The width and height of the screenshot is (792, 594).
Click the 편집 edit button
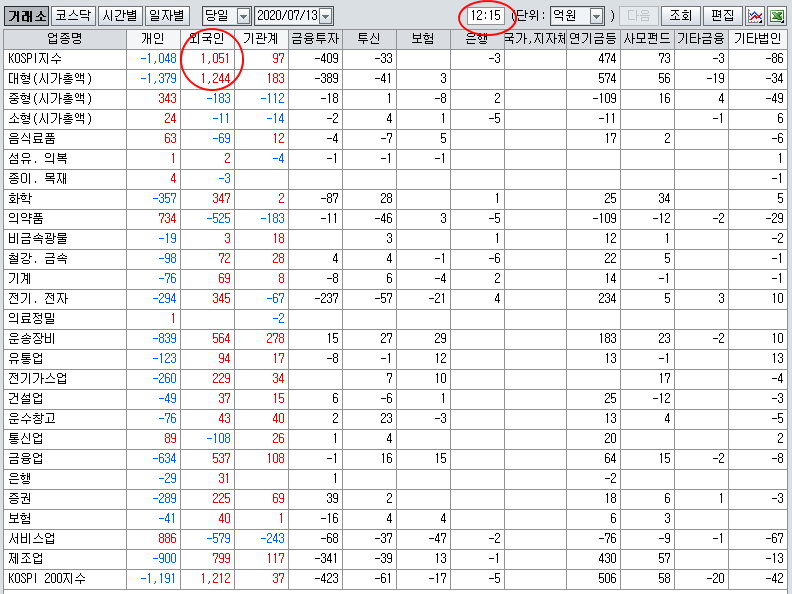pyautogui.click(x=721, y=16)
